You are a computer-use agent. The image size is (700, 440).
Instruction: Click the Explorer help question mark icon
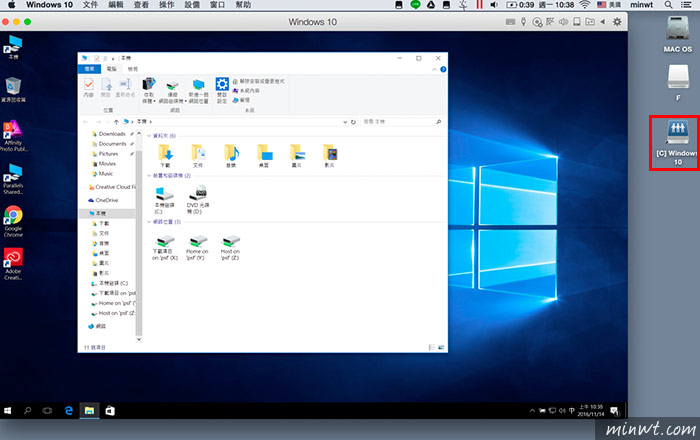click(x=443, y=69)
